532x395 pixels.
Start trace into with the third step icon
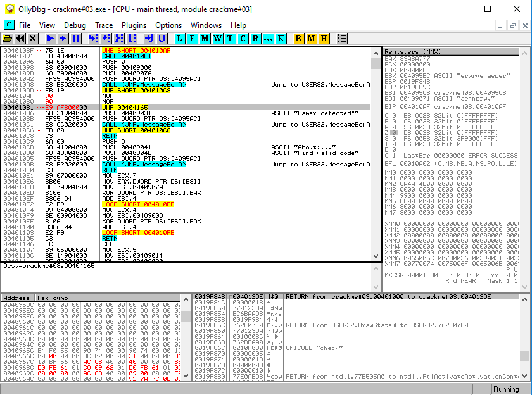(119, 39)
